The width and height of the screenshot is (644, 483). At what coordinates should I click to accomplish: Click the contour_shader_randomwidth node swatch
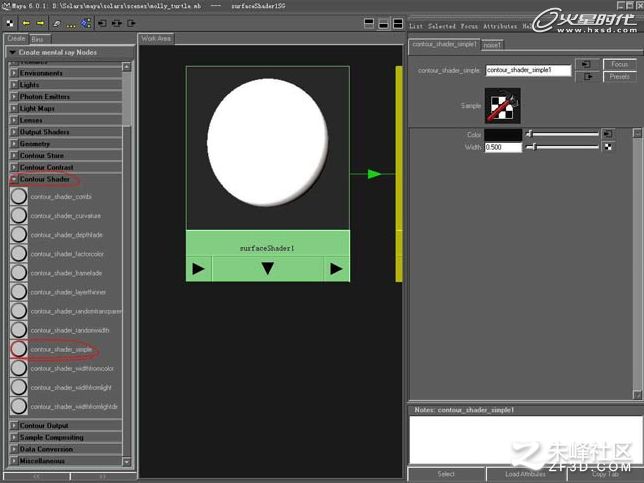point(19,330)
